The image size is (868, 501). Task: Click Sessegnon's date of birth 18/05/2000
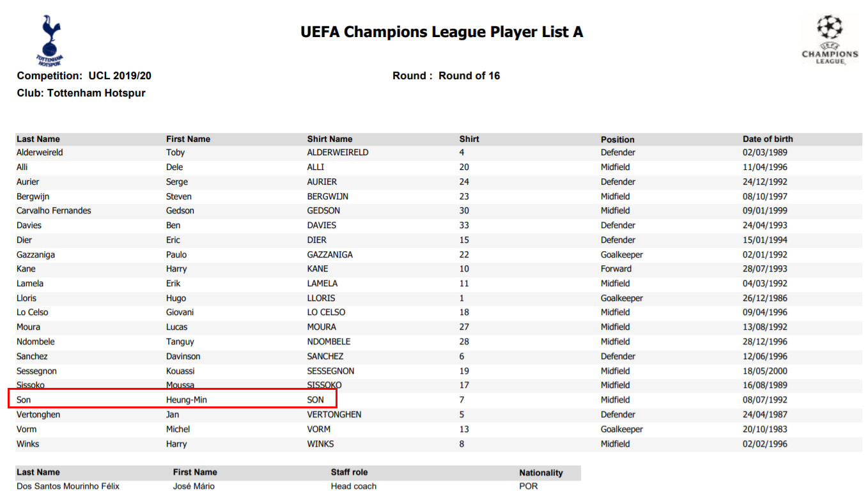765,371
